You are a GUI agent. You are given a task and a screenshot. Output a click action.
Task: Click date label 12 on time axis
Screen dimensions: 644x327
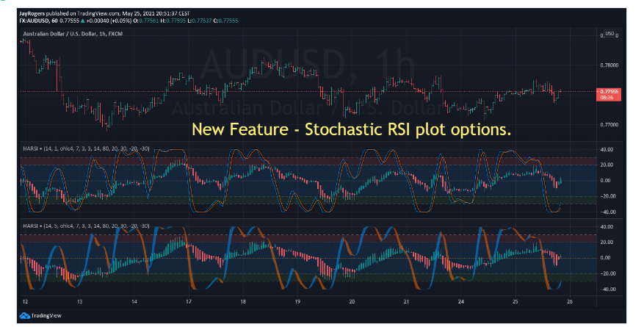pos(26,302)
